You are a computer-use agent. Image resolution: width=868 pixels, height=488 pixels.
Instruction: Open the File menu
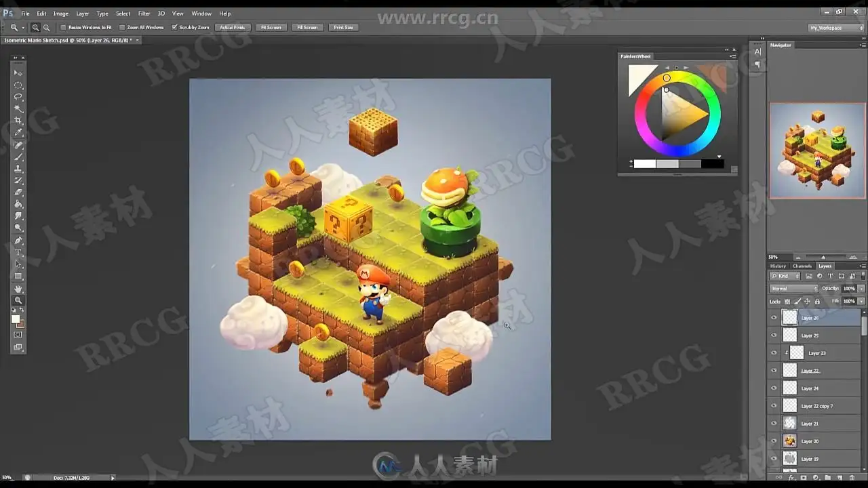[x=25, y=14]
